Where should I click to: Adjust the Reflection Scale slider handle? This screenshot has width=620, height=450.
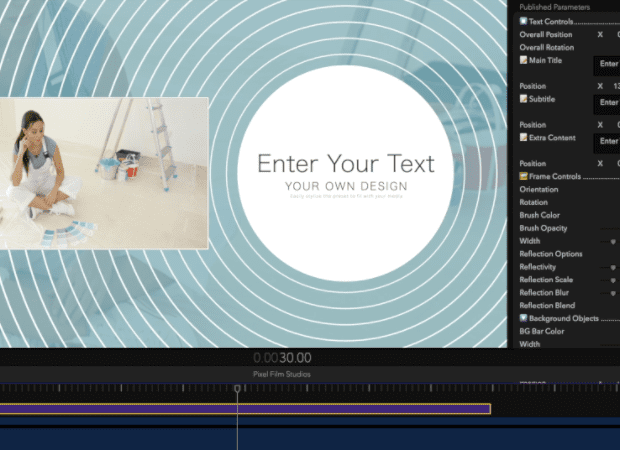pos(613,280)
